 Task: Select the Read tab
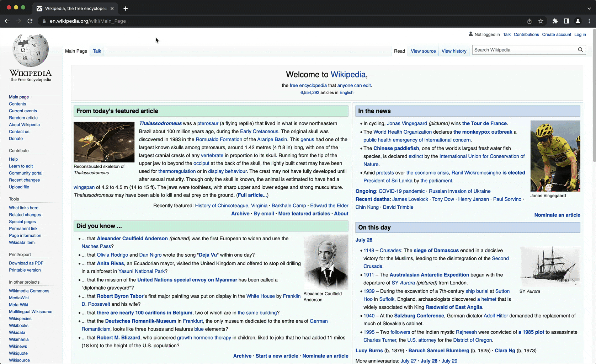point(399,51)
